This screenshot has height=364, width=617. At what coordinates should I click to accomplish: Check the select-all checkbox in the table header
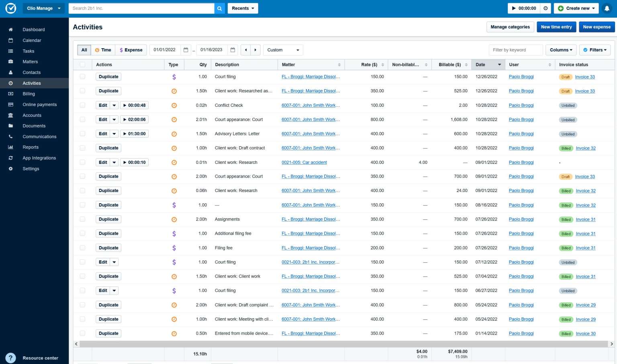click(x=82, y=64)
